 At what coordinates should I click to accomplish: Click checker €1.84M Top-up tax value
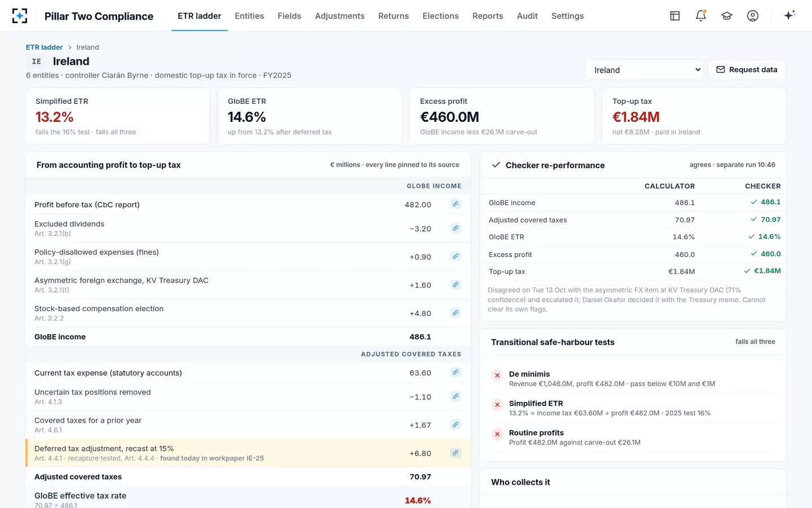767,271
